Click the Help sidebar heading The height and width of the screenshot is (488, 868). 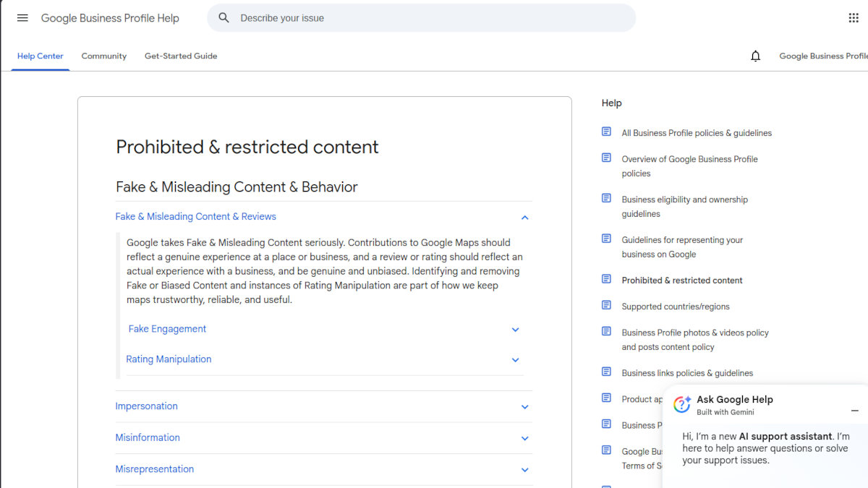coord(612,103)
